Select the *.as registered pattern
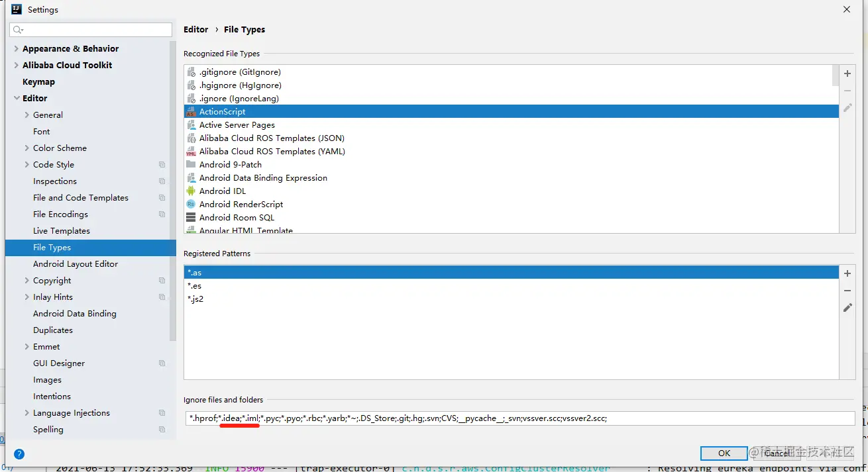 [x=511, y=273]
